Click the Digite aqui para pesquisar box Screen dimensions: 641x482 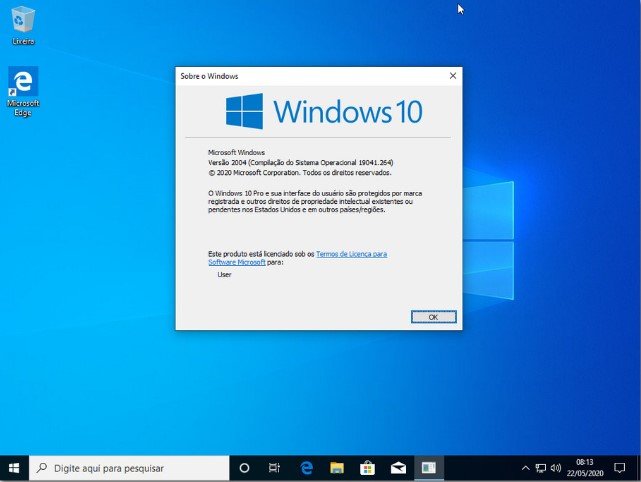tap(129, 468)
